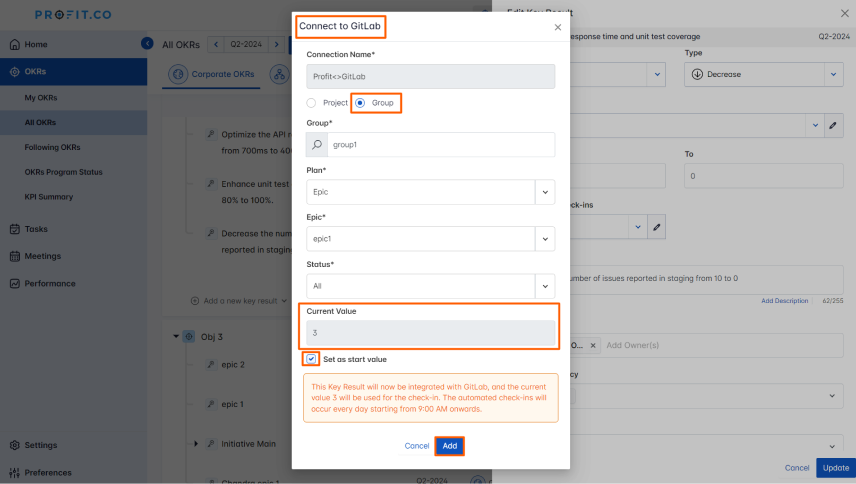Click the Profit.co logo
The width and height of the screenshot is (856, 484).
tap(73, 15)
